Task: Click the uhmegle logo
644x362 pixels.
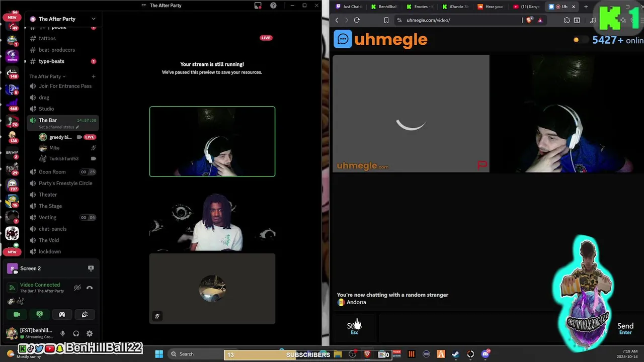Action: point(381,39)
